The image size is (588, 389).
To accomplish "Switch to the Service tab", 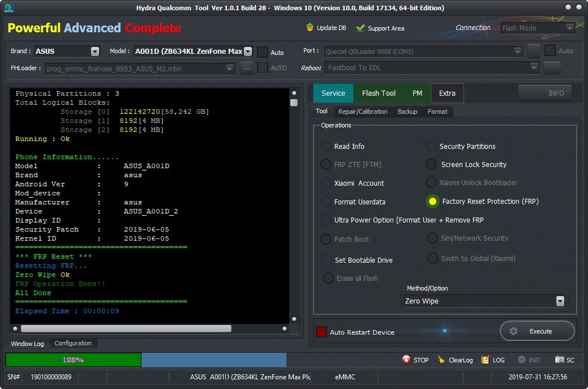I will point(333,93).
